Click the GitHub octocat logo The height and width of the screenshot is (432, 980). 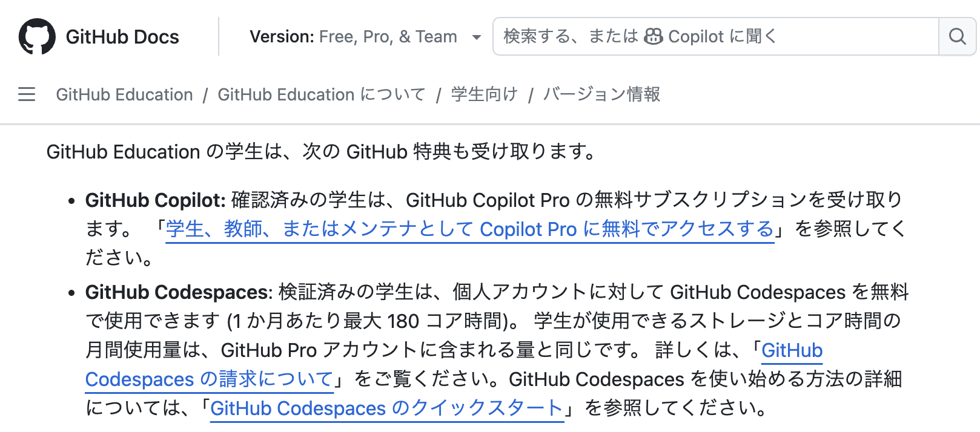(x=38, y=36)
